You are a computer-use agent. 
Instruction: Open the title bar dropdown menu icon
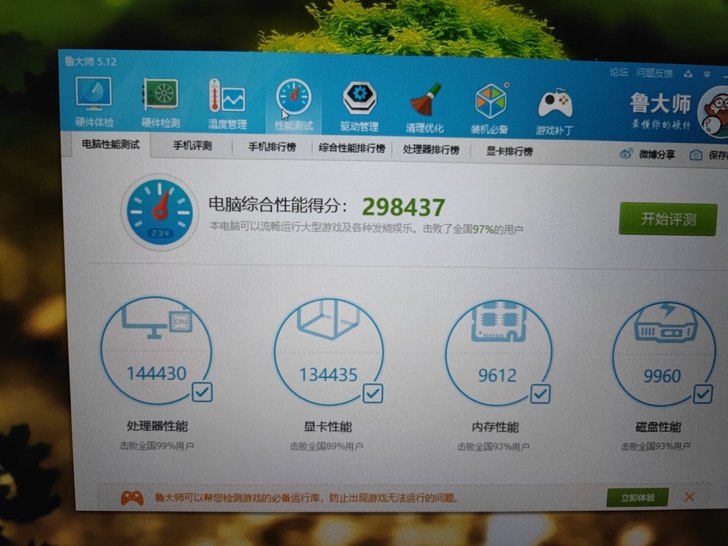(707, 74)
